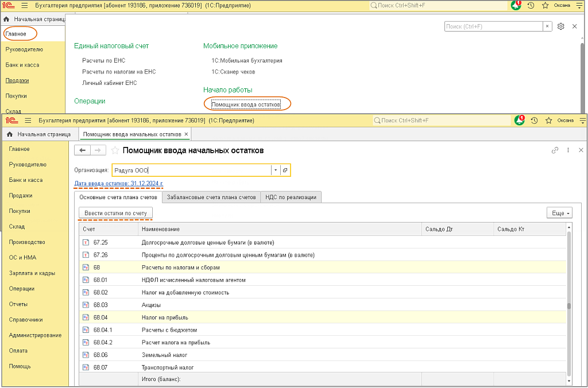Viewport: 588px width, 388px height.
Task: Select the Основные счета плана счетов tab
Action: [118, 197]
